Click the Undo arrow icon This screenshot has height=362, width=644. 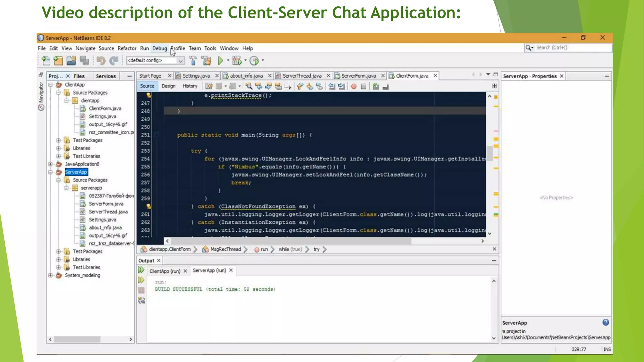[x=101, y=60]
